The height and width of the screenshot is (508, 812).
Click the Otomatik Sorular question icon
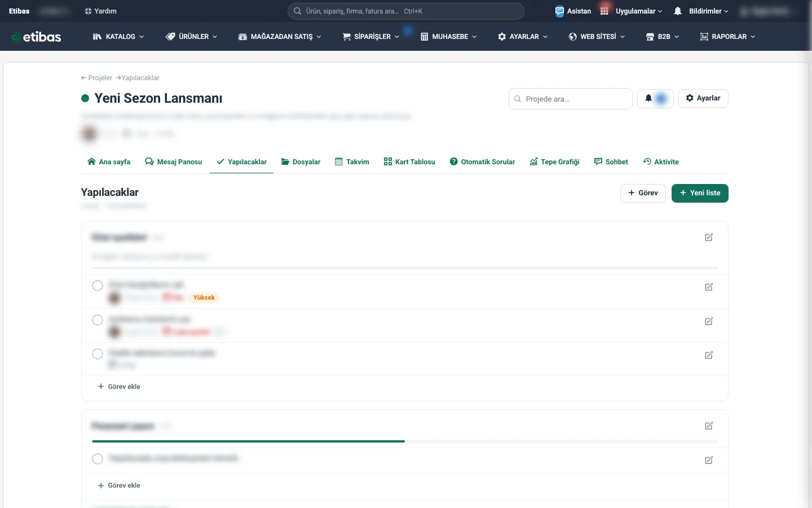tap(453, 162)
